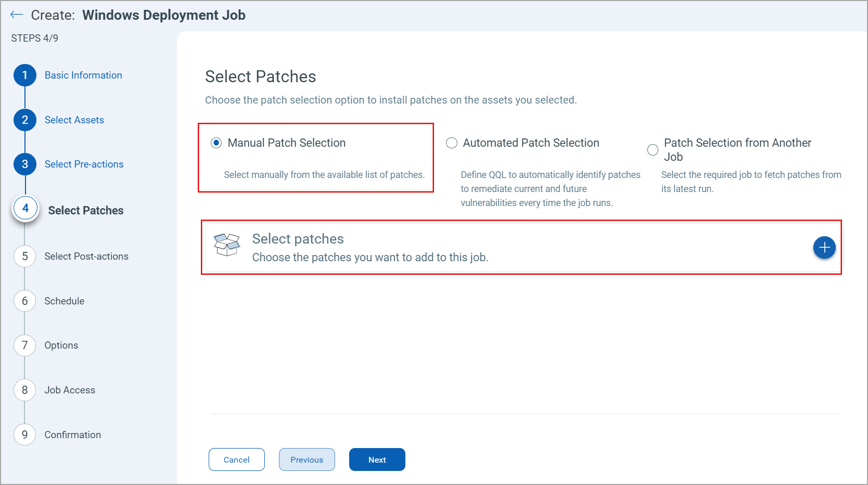Screen dimensions: 868x485
Task: Click the step 3 circle icon
Action: click(x=25, y=164)
